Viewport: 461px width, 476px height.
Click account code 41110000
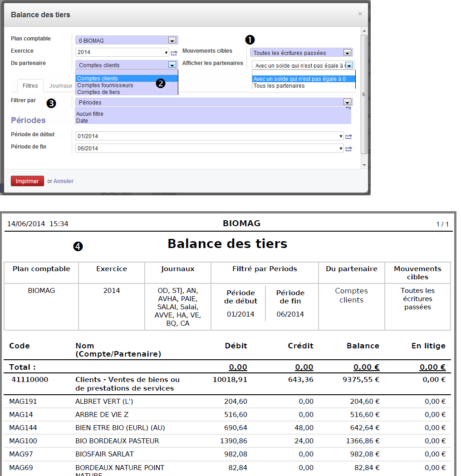click(x=30, y=379)
